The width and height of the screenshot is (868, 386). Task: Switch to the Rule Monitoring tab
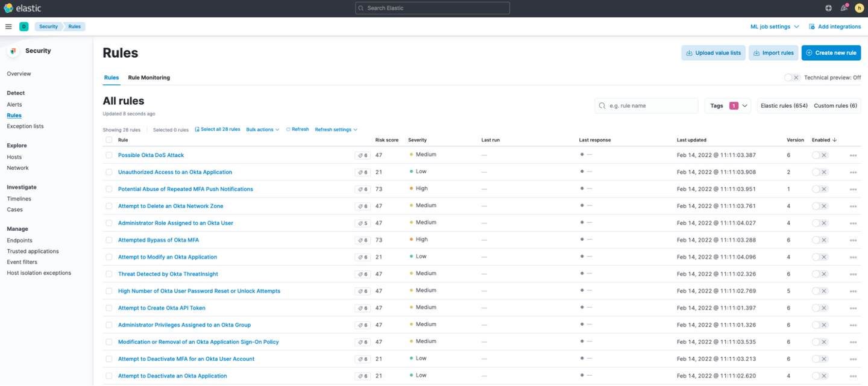click(149, 78)
